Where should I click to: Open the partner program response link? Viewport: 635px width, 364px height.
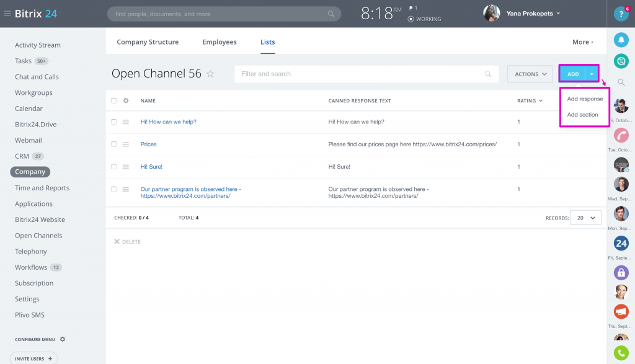[191, 192]
